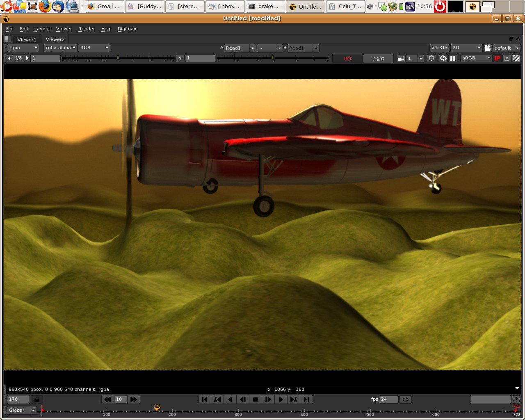The height and width of the screenshot is (420, 525).
Task: Toggle the red IP input process button
Action: click(498, 58)
